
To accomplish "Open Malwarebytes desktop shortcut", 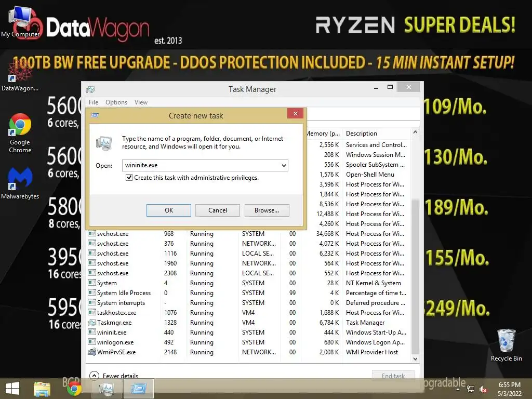I will point(20,183).
